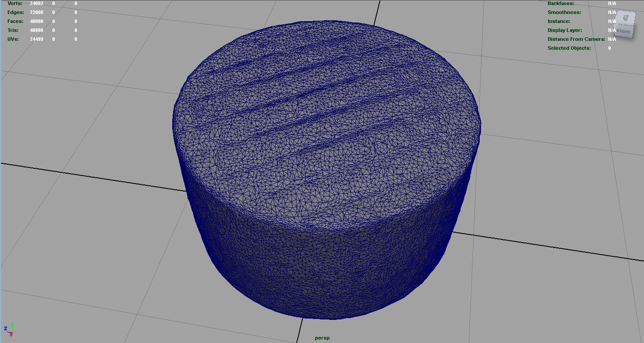The image size is (644, 343).
Task: Click the XYZ axis orientation gizmo
Action: [9, 330]
